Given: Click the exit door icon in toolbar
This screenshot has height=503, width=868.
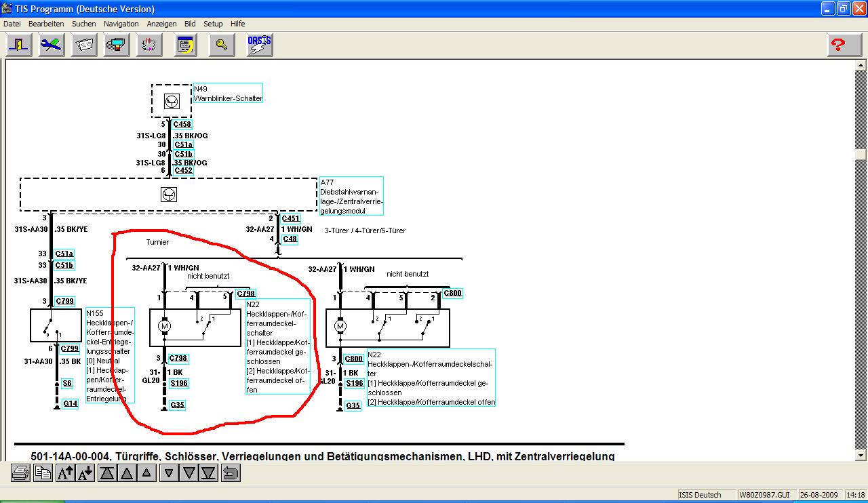Looking at the screenshot, I should [19, 45].
